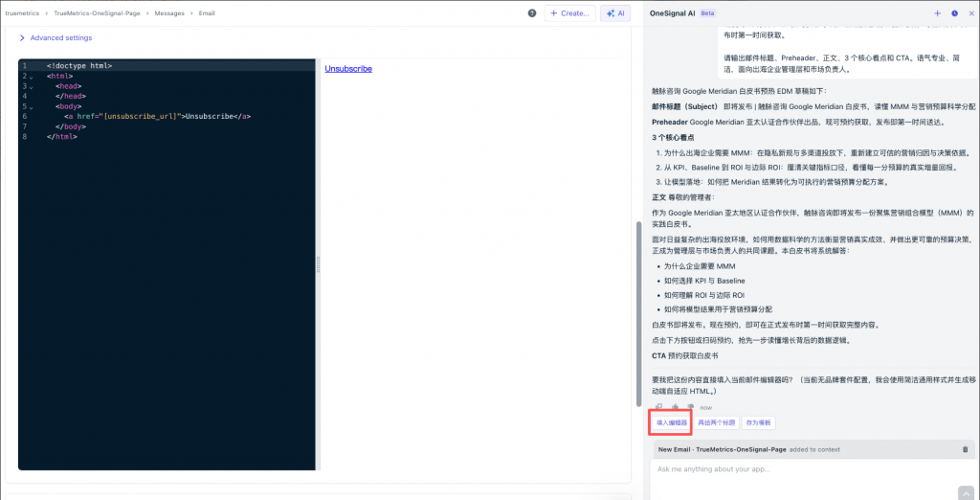Click the page vertical scrollbar

pyautogui.click(x=638, y=313)
